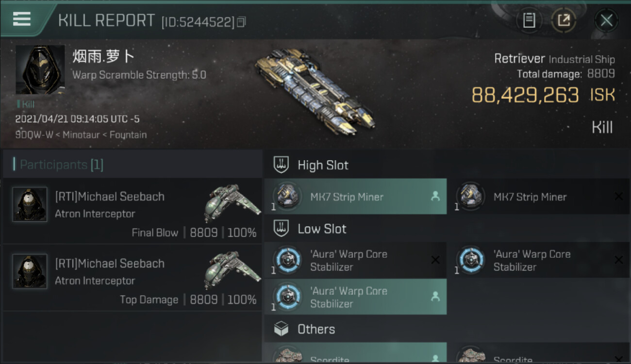Close the kill report window
This screenshot has width=631, height=364.
coord(606,20)
